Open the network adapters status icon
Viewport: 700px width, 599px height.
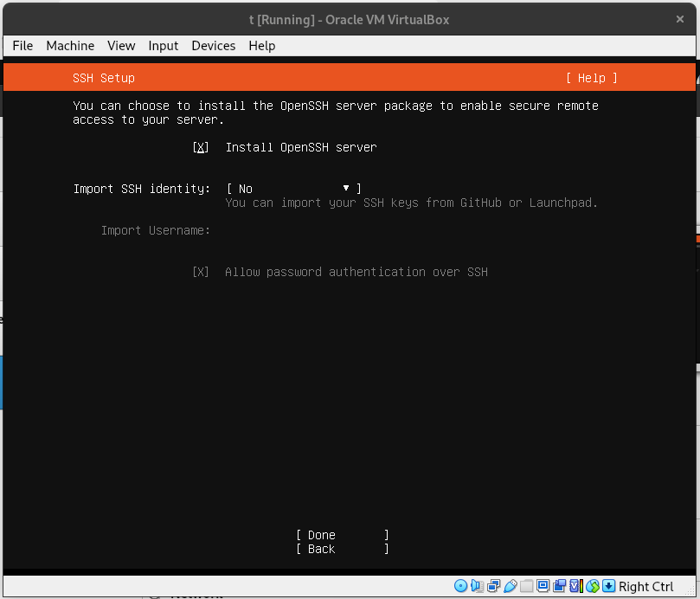click(494, 587)
